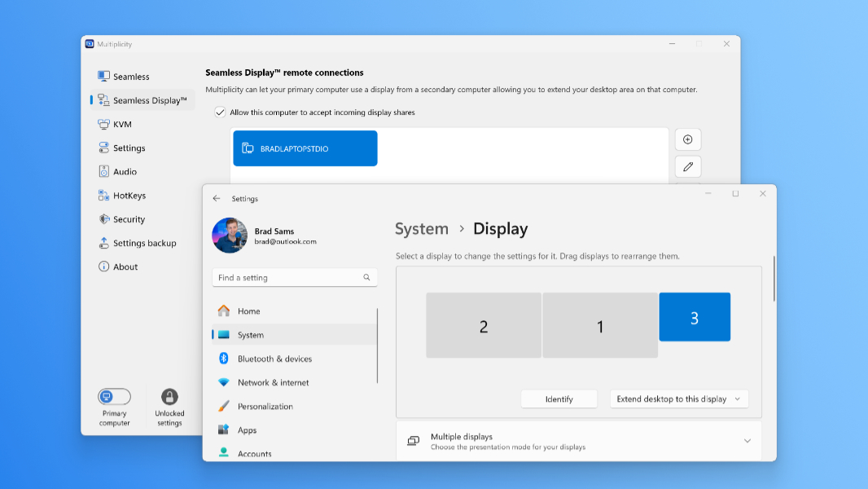Click the Security shield icon in Multiplicity

104,218
